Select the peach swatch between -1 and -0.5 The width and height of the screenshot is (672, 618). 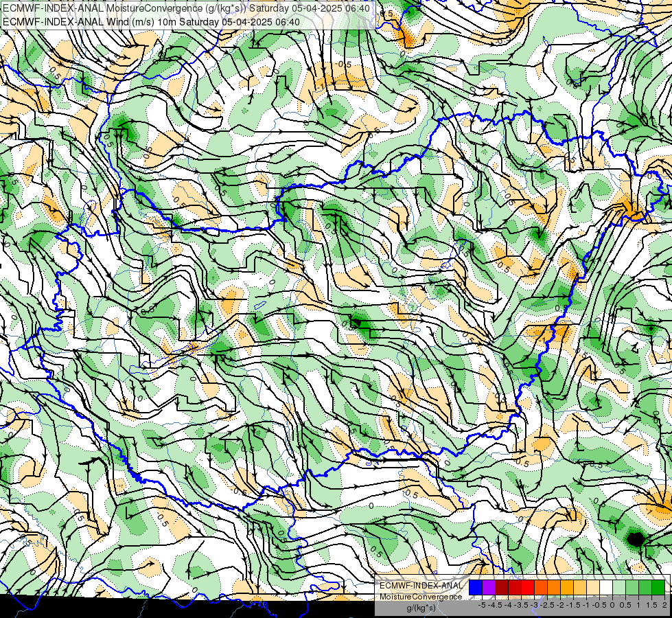tap(593, 588)
